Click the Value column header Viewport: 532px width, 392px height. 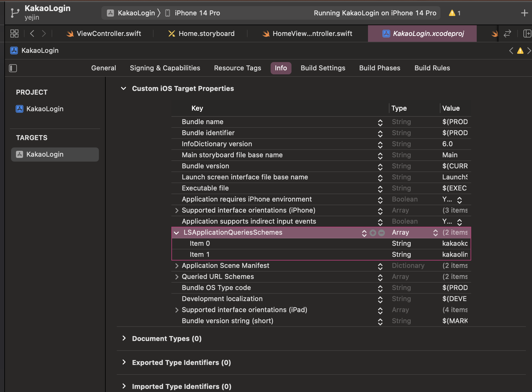pyautogui.click(x=451, y=108)
